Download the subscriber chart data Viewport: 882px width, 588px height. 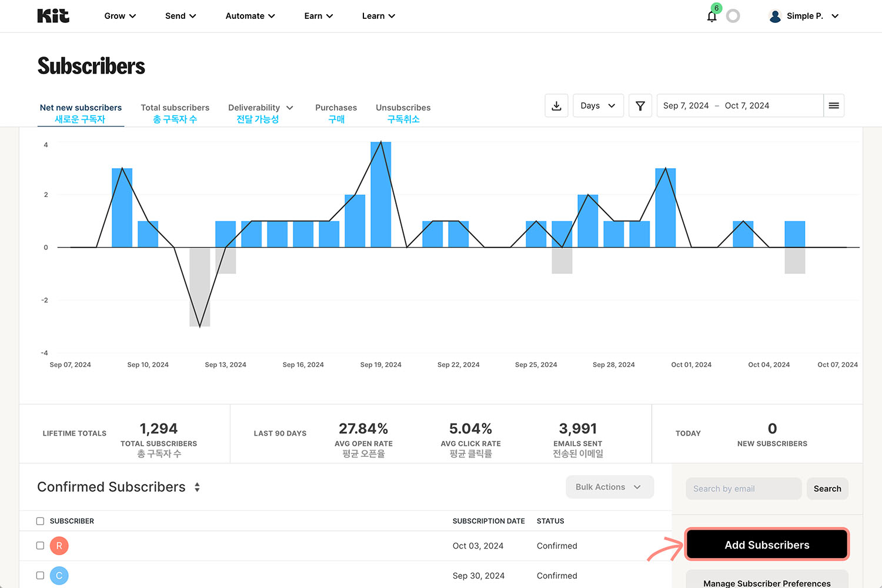[x=556, y=106]
